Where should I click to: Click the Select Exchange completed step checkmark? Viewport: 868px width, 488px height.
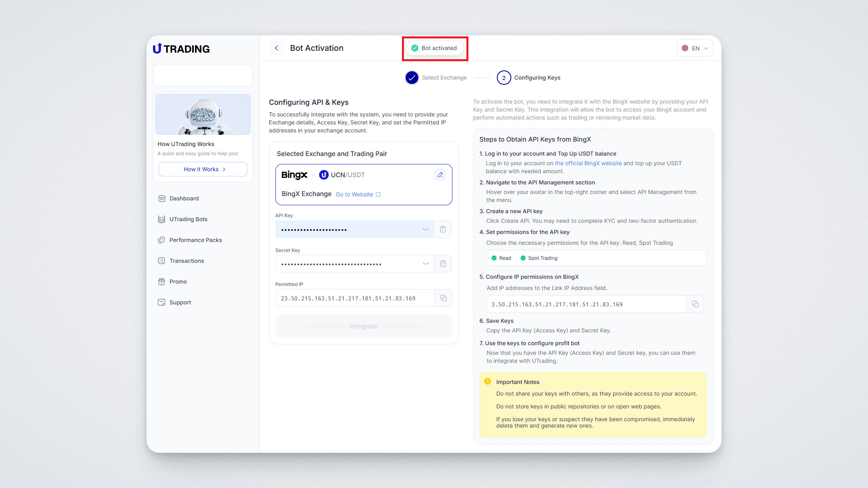point(412,78)
